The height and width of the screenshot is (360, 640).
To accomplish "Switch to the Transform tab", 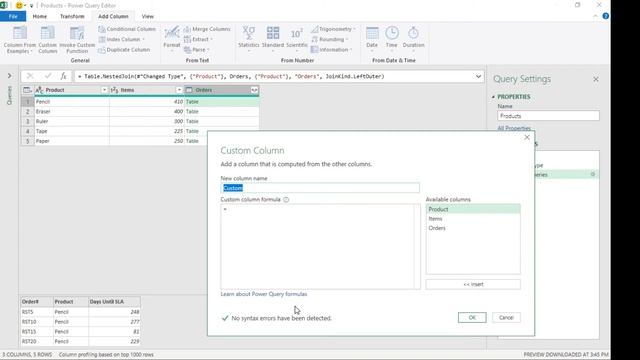I will click(x=72, y=16).
